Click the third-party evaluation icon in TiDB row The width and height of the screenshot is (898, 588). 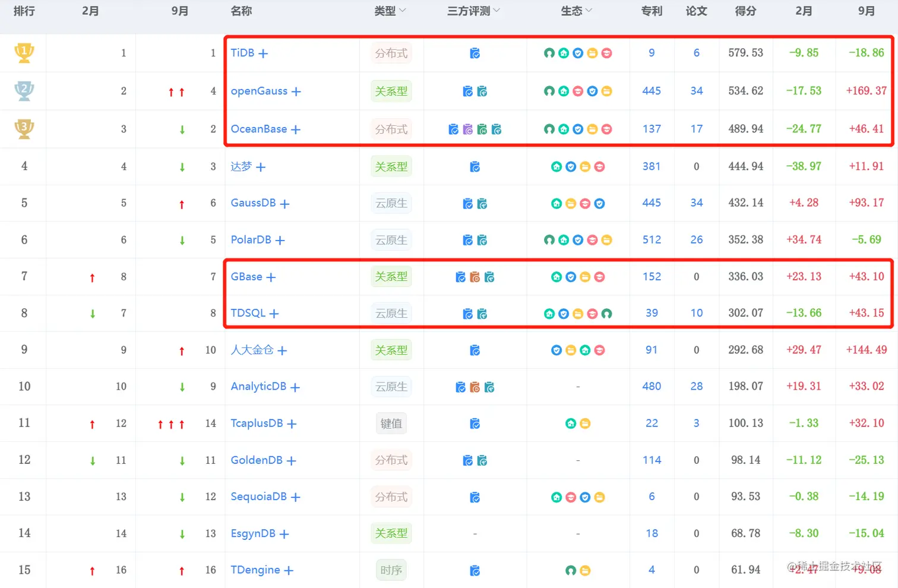coord(475,53)
